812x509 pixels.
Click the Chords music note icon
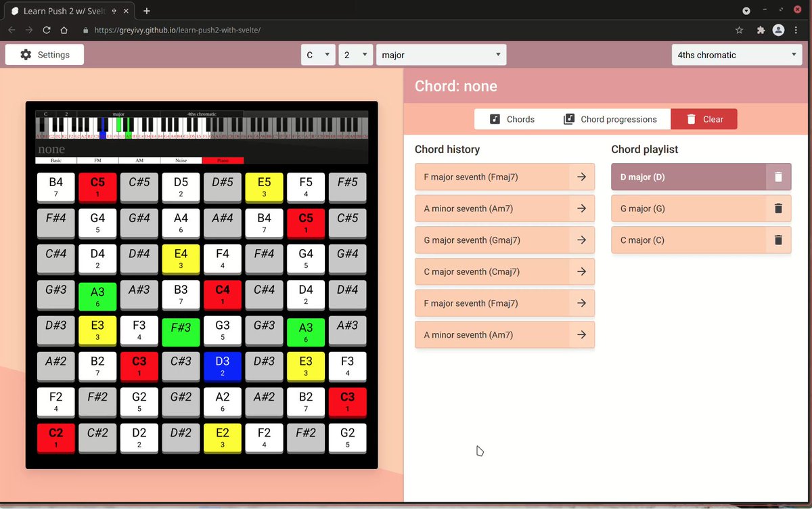pyautogui.click(x=495, y=119)
